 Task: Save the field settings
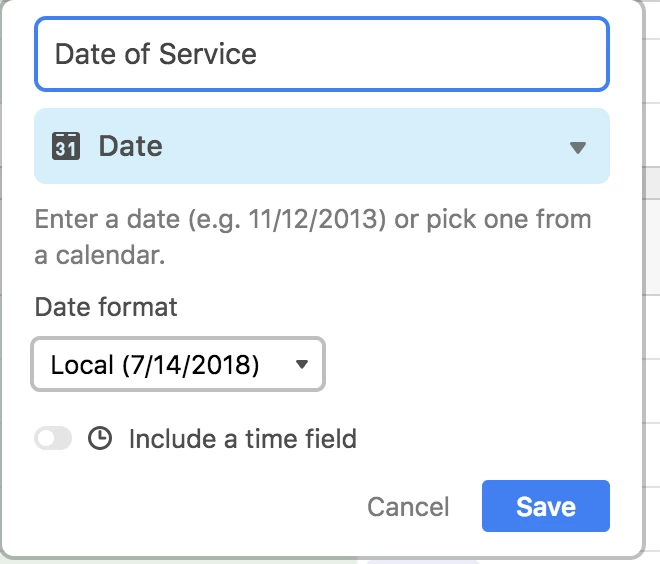click(x=545, y=506)
